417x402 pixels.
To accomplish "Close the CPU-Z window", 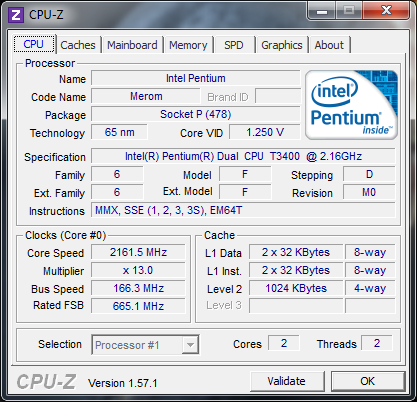I will tap(386, 11).
